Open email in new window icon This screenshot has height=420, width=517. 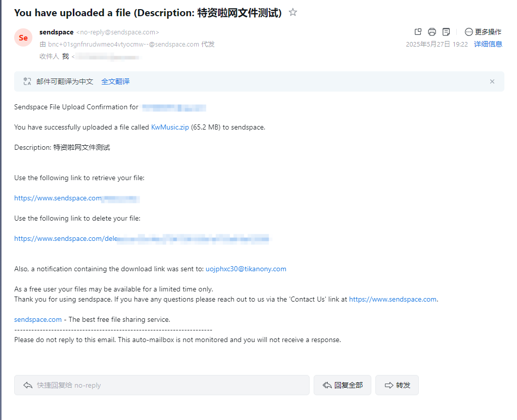(418, 32)
